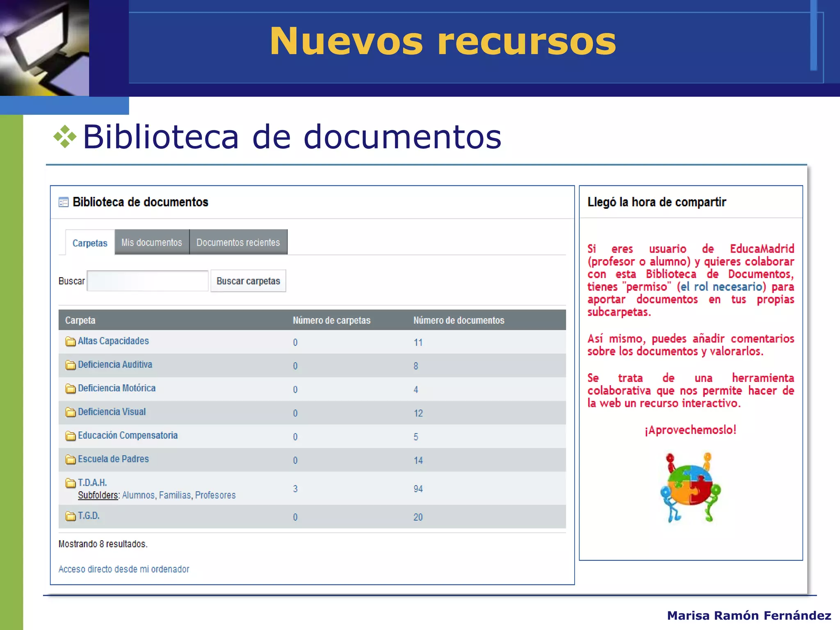Click document count 20 for T.G.D.
The image size is (840, 630).
click(x=418, y=517)
